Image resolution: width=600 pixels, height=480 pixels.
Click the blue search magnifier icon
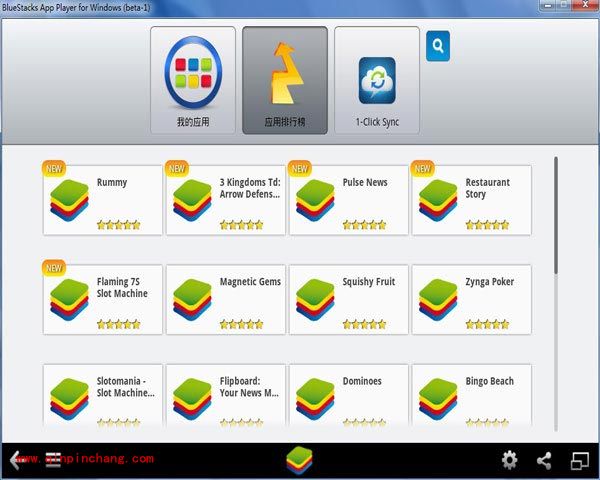[438, 46]
